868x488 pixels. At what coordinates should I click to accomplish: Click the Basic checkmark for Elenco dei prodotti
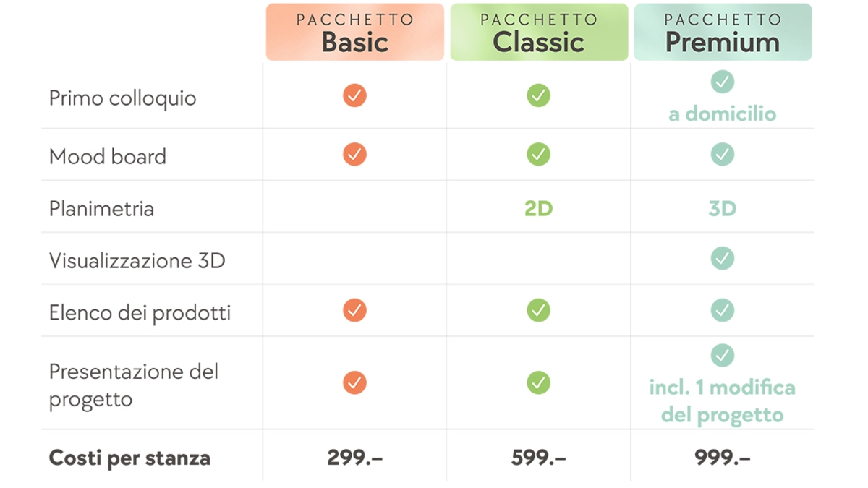pyautogui.click(x=354, y=310)
